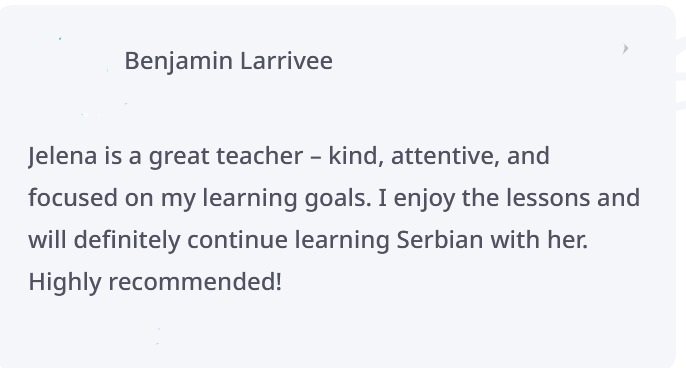This screenshot has height=368, width=686.
Task: Click the word 'Serbian' in the review
Action: click(439, 240)
